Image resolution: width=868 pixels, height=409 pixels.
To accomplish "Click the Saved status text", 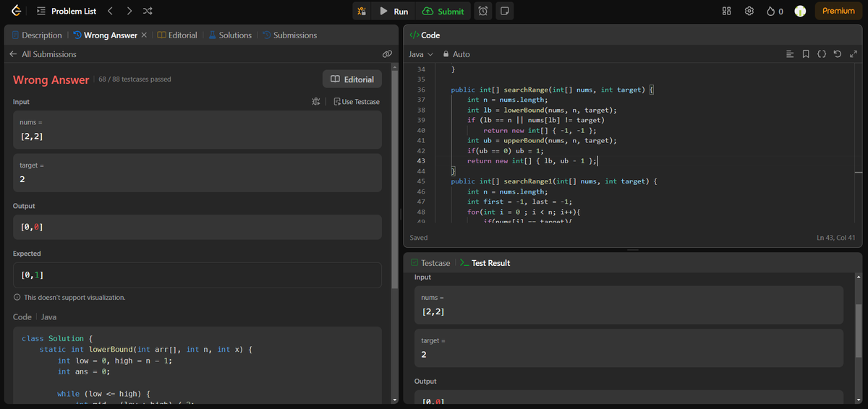I will 419,238.
